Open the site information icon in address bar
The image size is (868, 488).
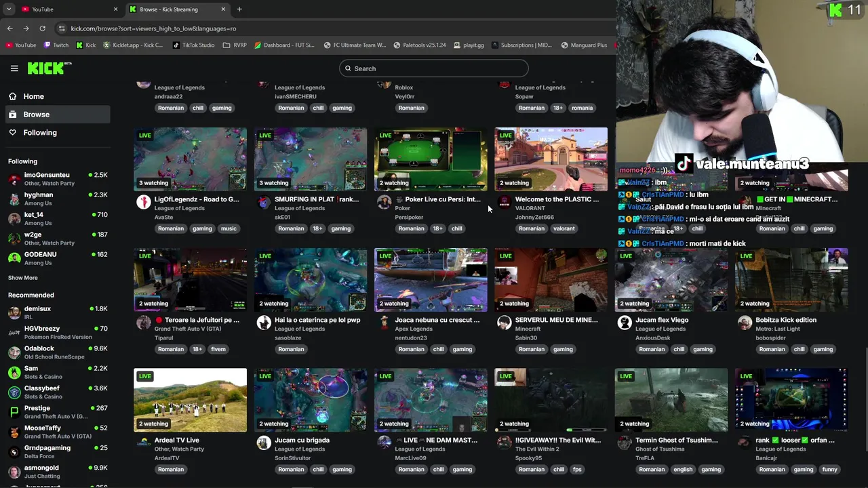pyautogui.click(x=62, y=28)
